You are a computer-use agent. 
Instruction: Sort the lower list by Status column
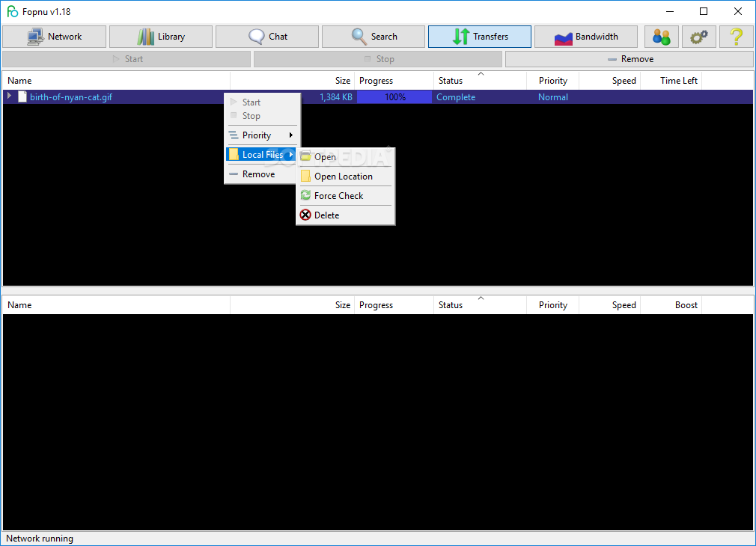[x=480, y=305]
